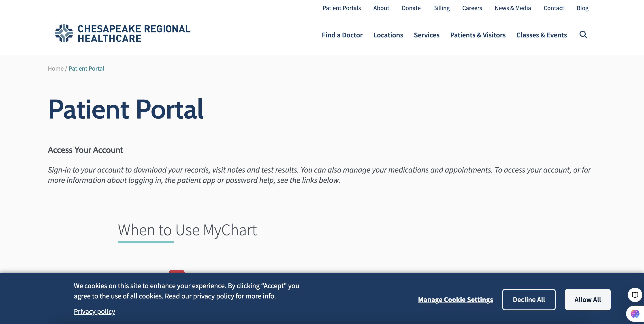Go to the About page
This screenshot has height=324, width=644.
(381, 8)
